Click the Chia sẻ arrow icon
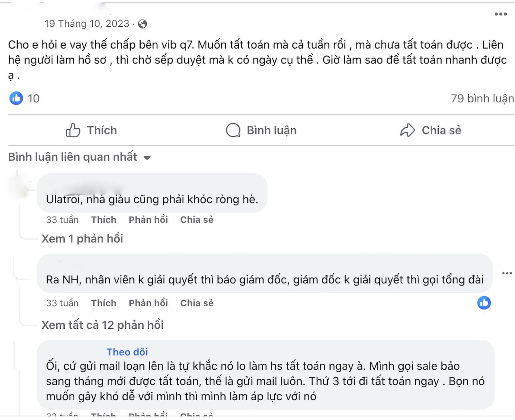The width and height of the screenshot is (515, 420). click(x=407, y=130)
